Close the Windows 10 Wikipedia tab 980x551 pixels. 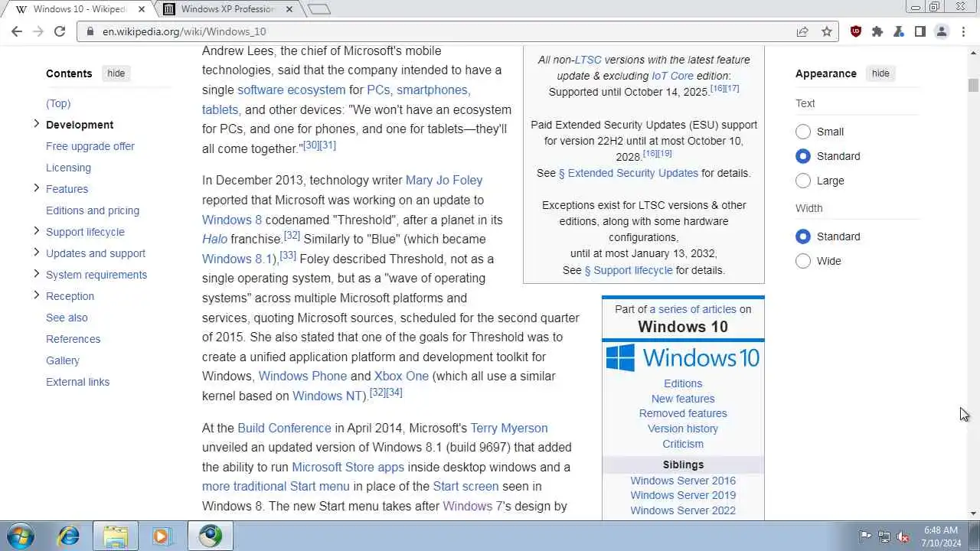[x=142, y=9]
